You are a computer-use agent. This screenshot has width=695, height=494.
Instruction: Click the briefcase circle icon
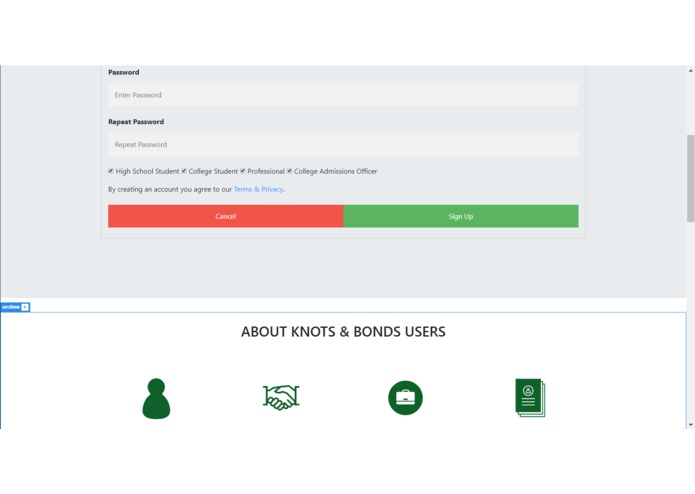(406, 398)
